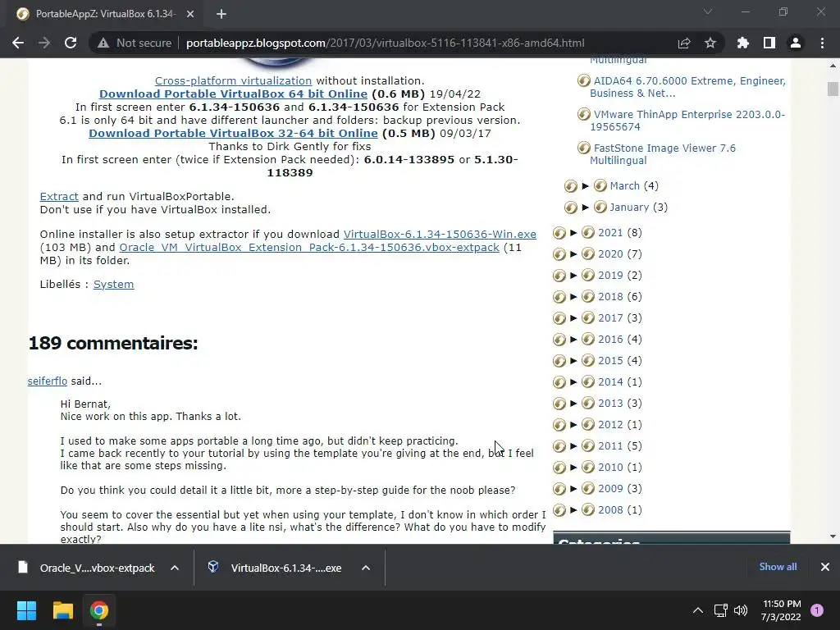Open the 2008 archive link
Screen dimensions: 840x630
610,510
